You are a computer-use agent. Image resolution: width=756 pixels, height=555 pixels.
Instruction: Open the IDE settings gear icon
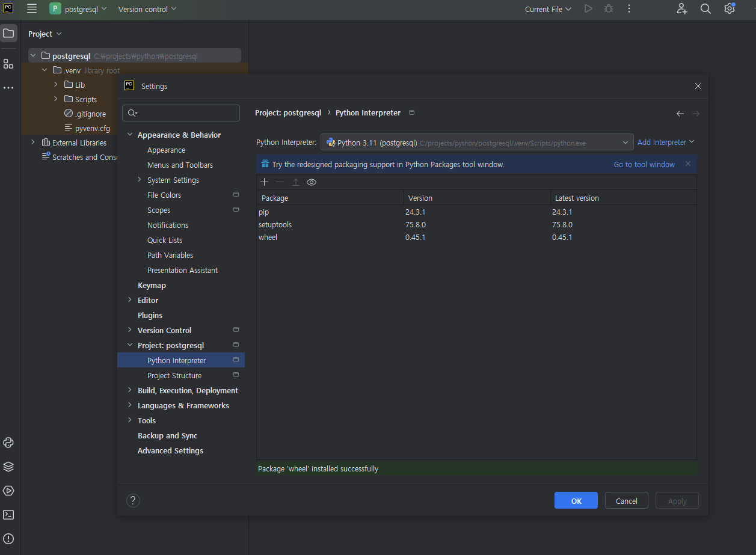[730, 8]
